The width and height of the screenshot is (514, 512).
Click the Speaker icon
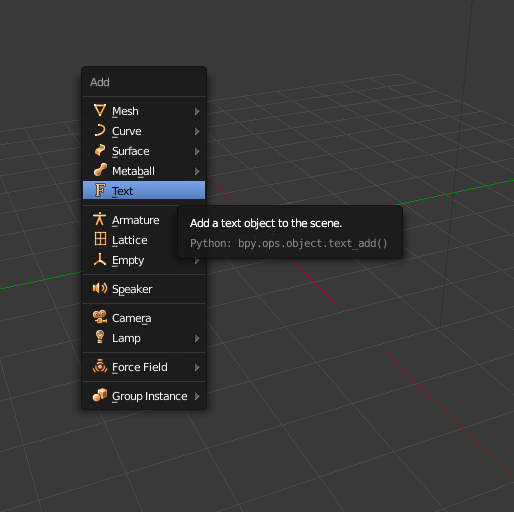pos(100,288)
